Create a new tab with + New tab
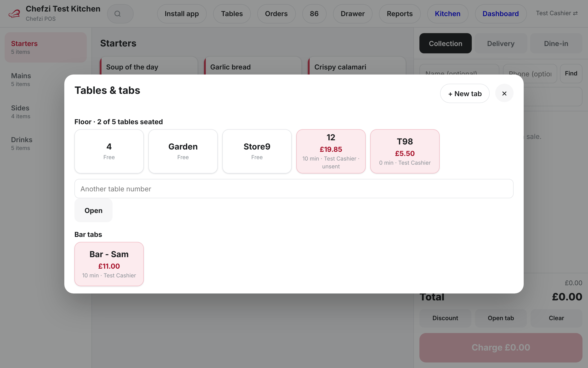Screen dimensions: 588x368 coord(465,93)
